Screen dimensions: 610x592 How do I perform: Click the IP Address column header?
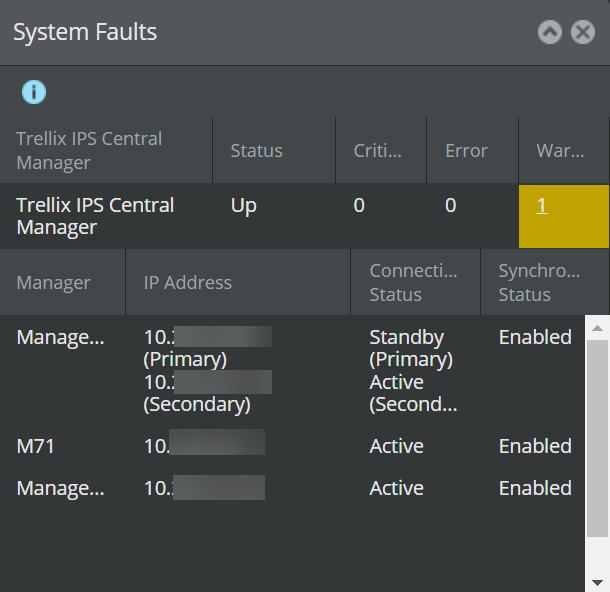(x=238, y=282)
